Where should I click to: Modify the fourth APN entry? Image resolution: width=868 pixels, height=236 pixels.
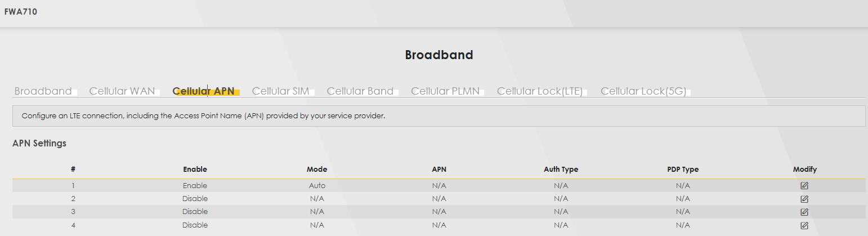[804, 225]
